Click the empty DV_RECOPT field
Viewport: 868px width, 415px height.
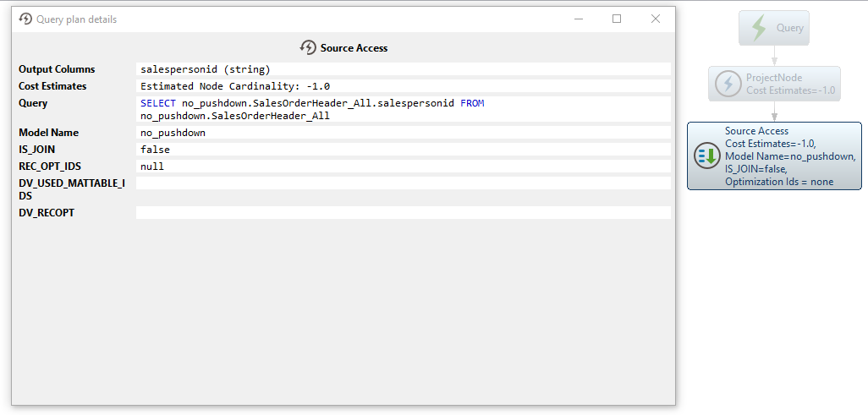point(403,213)
